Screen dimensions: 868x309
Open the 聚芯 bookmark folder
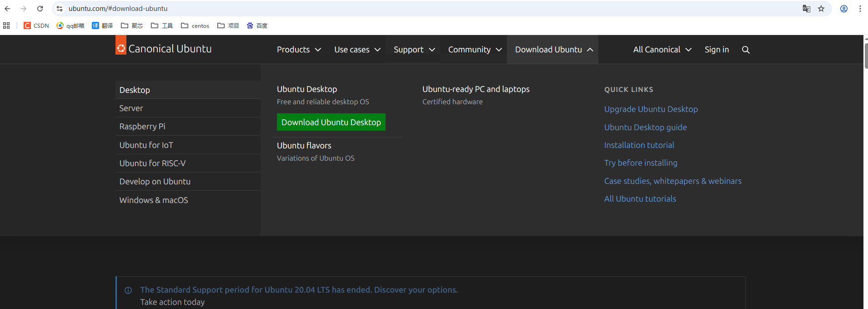(132, 25)
